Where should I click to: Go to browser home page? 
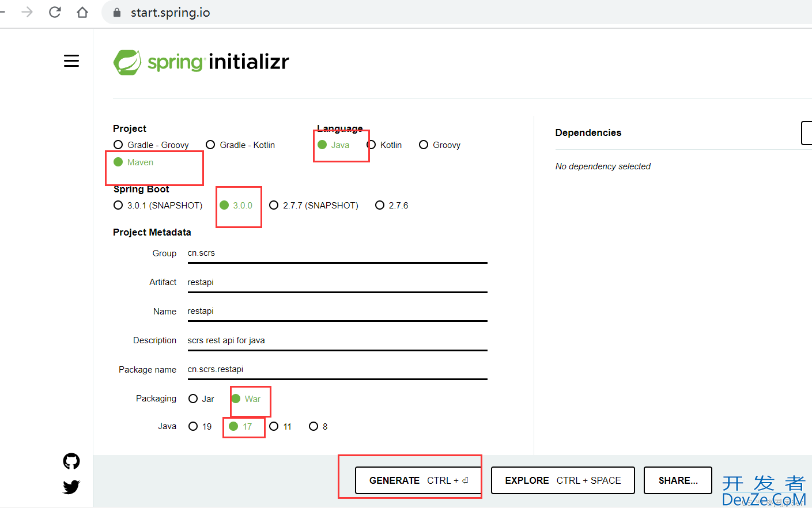[x=82, y=12]
